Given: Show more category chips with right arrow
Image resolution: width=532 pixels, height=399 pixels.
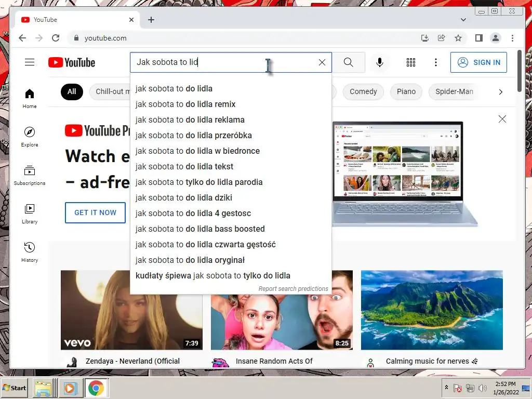Looking at the screenshot, I should click(x=500, y=92).
